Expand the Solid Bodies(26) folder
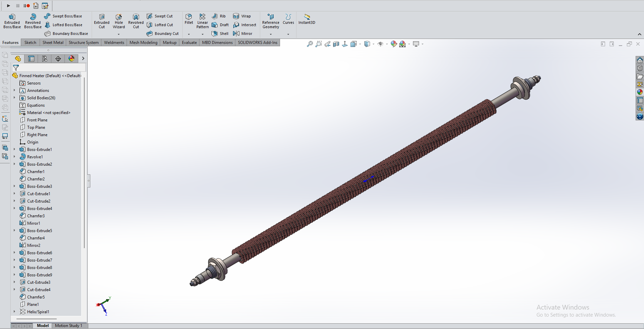The width and height of the screenshot is (644, 329). tap(14, 98)
